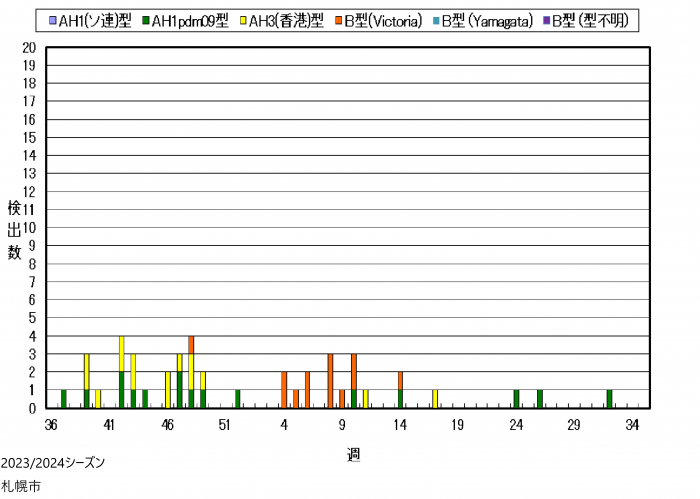Select the AH1pdm09型 legend label text

point(190,19)
